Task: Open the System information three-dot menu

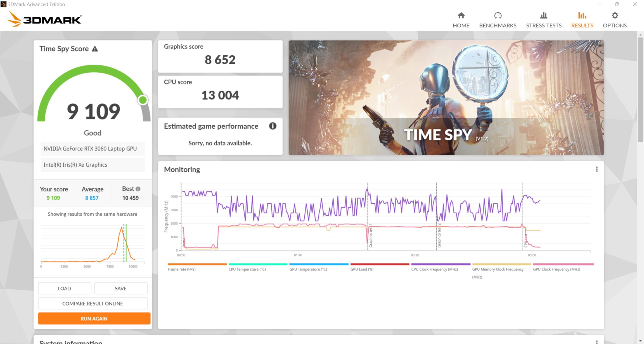Action: 596,342
